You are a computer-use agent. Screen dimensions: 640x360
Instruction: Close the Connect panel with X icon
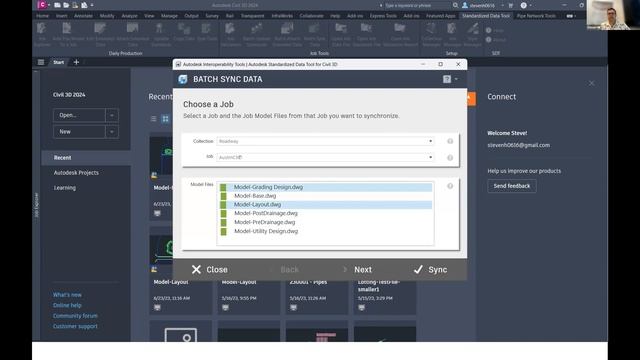591,83
